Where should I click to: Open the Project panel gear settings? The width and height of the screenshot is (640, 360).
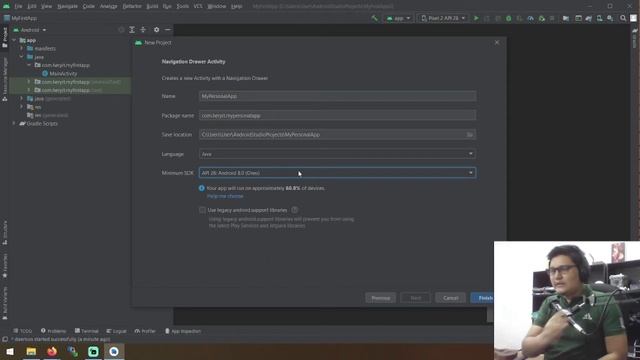[156, 30]
